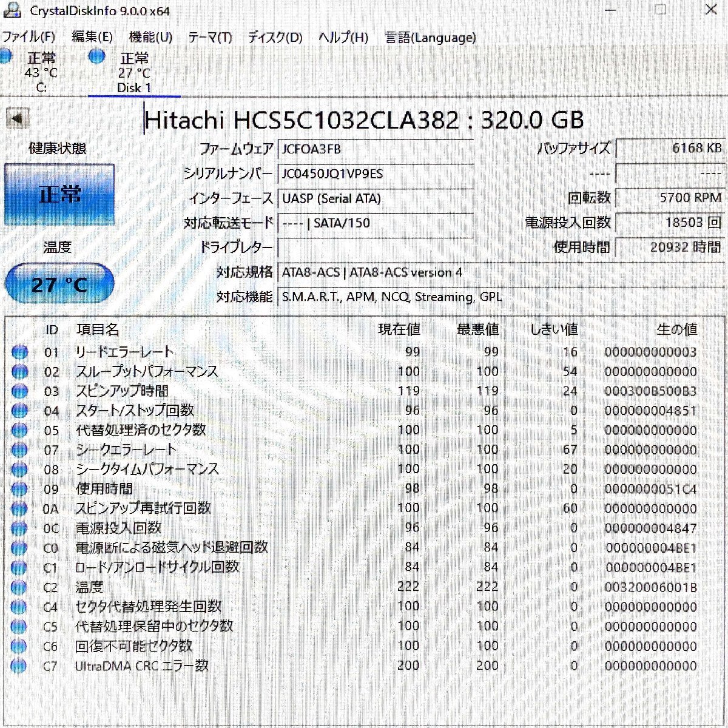This screenshot has width=728, height=728.
Task: Open the テーマ menu
Action: pos(212,37)
